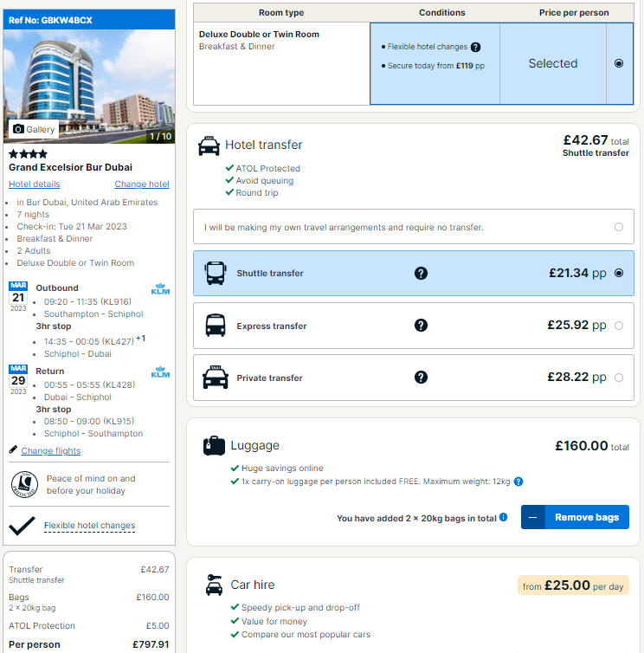Open the hotel photo Gallery
Viewport: 644px width, 653px height.
tap(34, 129)
